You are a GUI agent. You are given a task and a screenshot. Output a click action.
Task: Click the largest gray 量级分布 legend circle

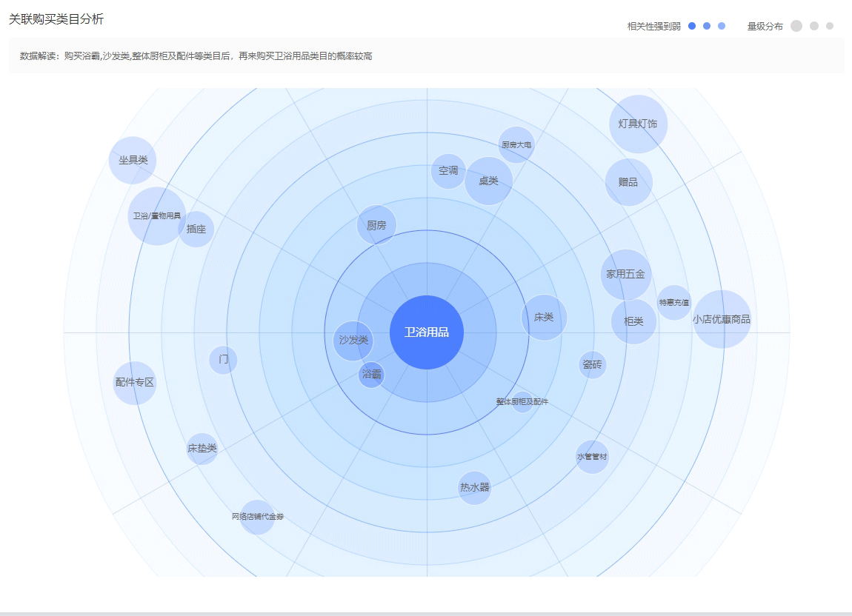[x=796, y=26]
